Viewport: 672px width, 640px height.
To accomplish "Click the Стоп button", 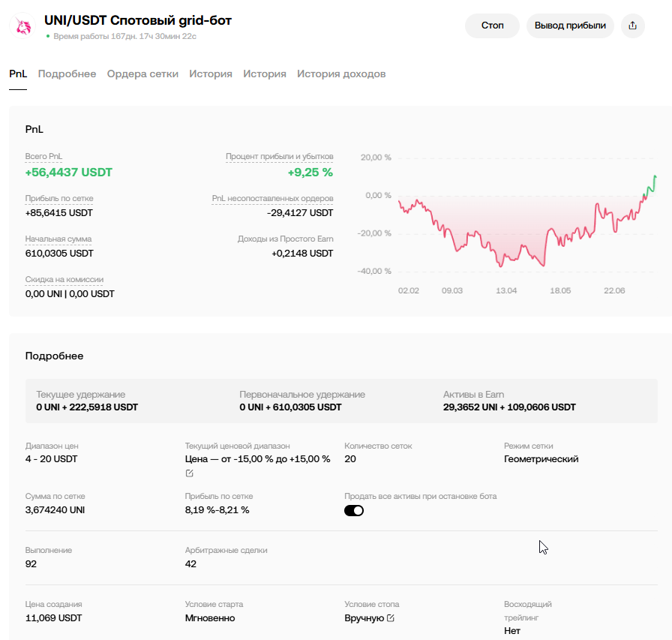I will [x=493, y=26].
